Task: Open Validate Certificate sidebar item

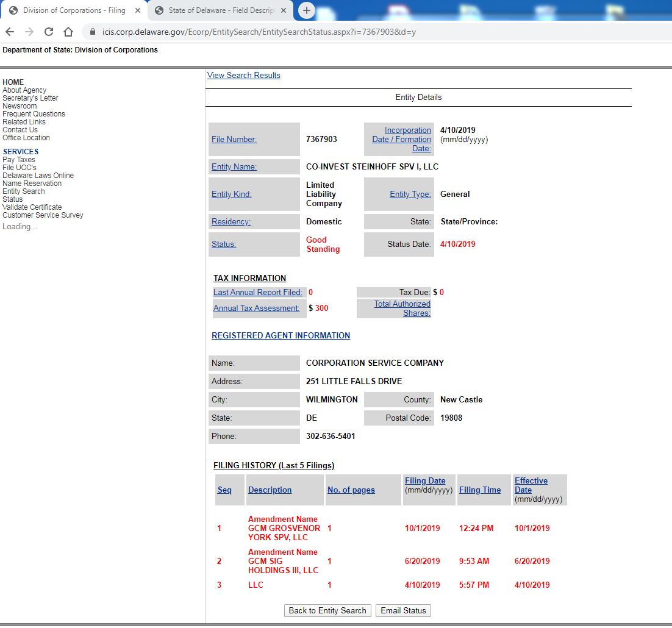Action: (x=32, y=207)
